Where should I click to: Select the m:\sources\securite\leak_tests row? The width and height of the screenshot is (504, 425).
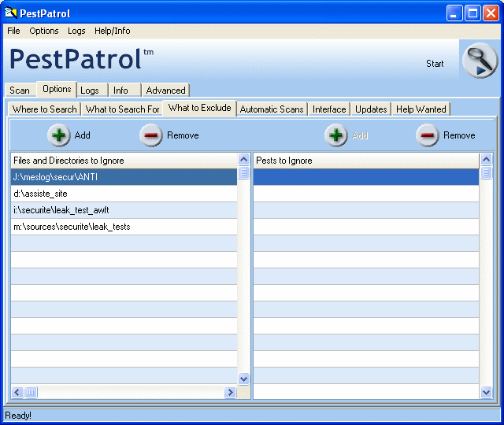(124, 227)
